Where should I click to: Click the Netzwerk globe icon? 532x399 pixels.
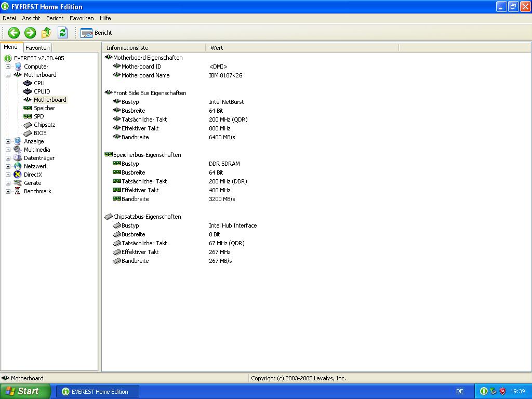pos(18,166)
